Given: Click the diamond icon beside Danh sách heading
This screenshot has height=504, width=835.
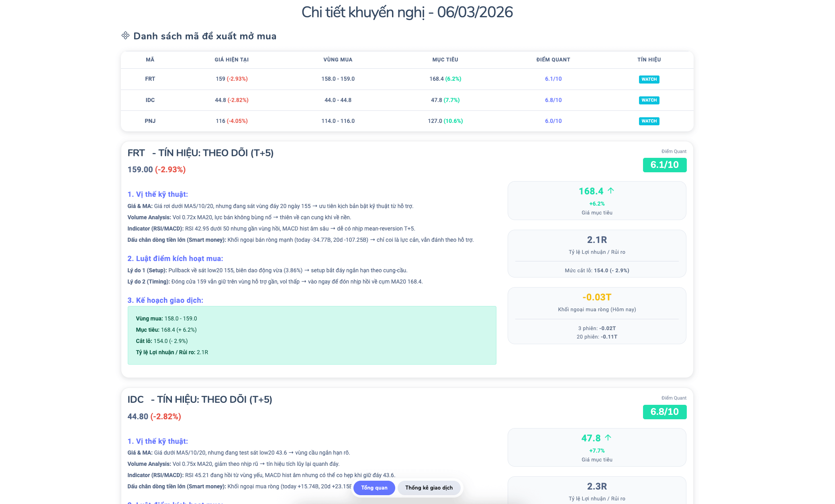Looking at the screenshot, I should [125, 36].
